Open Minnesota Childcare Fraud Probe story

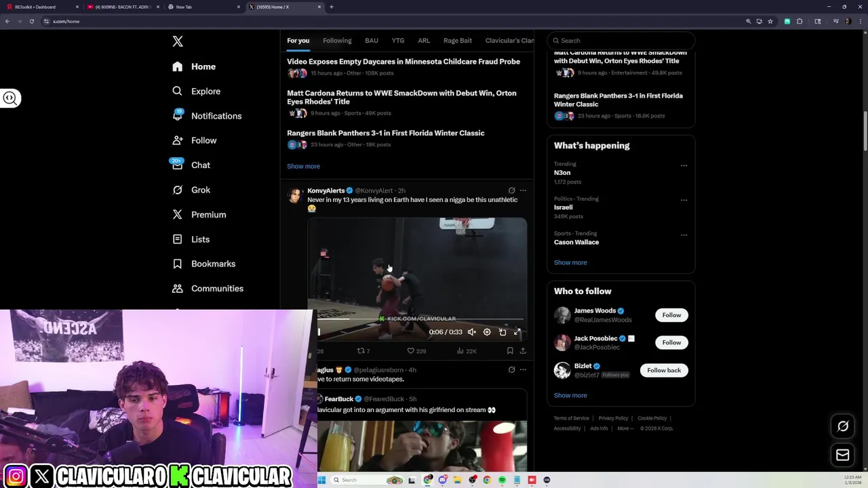click(403, 62)
